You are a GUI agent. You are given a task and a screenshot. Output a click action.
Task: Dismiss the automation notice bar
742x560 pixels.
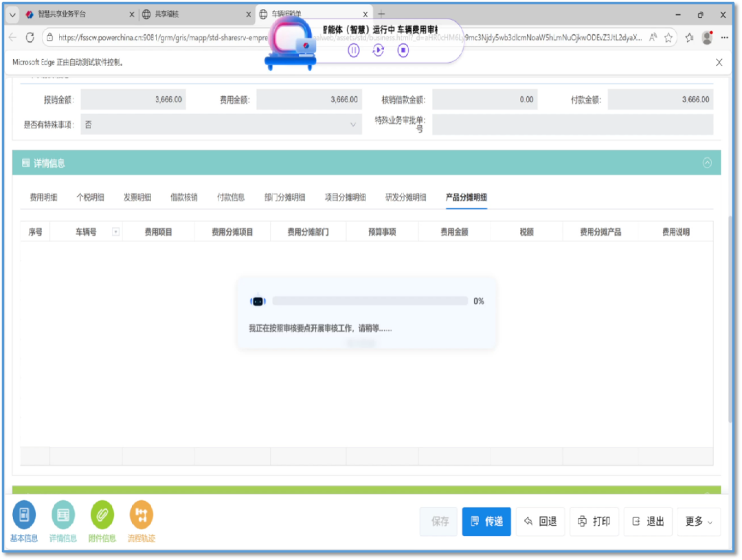(719, 62)
